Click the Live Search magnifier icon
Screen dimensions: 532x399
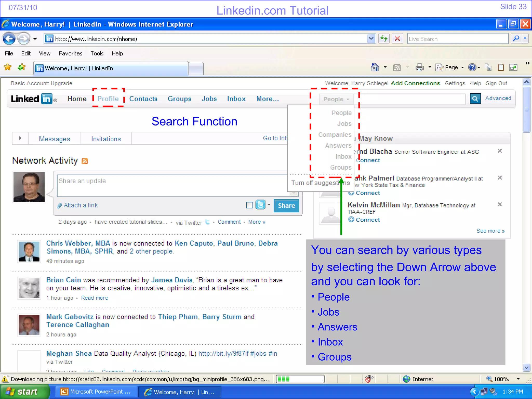tap(516, 39)
